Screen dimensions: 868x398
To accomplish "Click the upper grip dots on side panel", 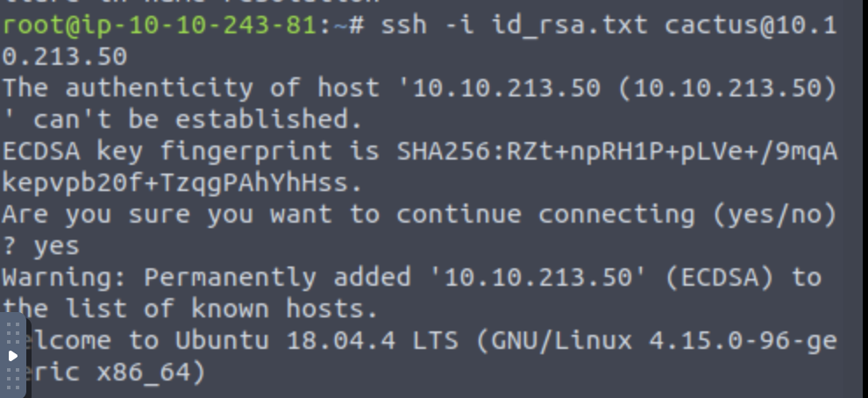I will (x=12, y=332).
